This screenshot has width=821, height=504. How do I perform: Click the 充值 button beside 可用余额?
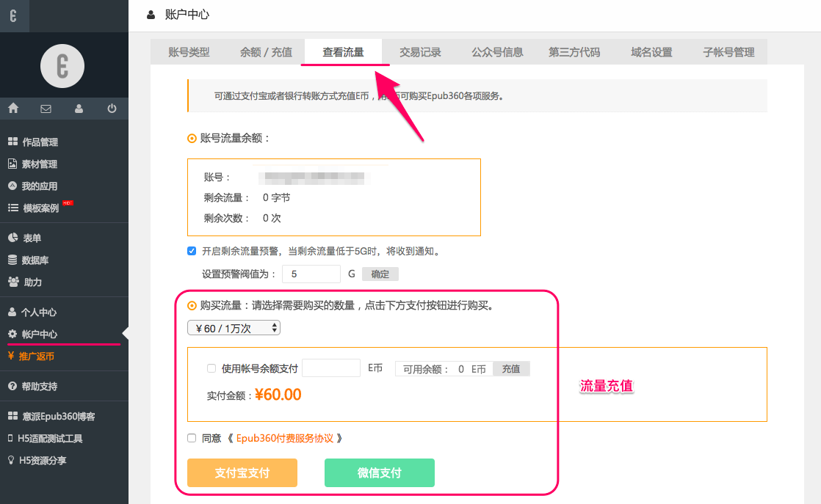[511, 369]
